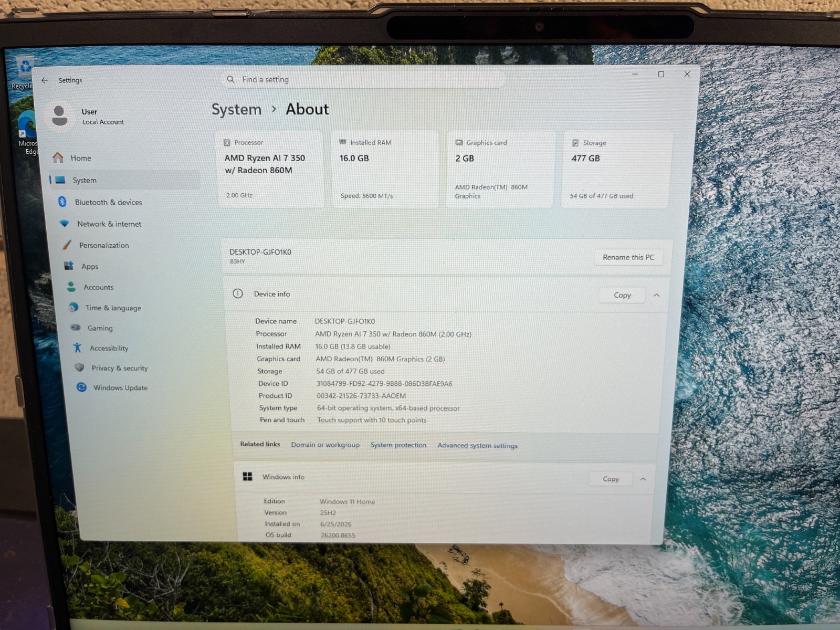Click the DESKTOP-GJFO1K0 PC name heading

260,252
